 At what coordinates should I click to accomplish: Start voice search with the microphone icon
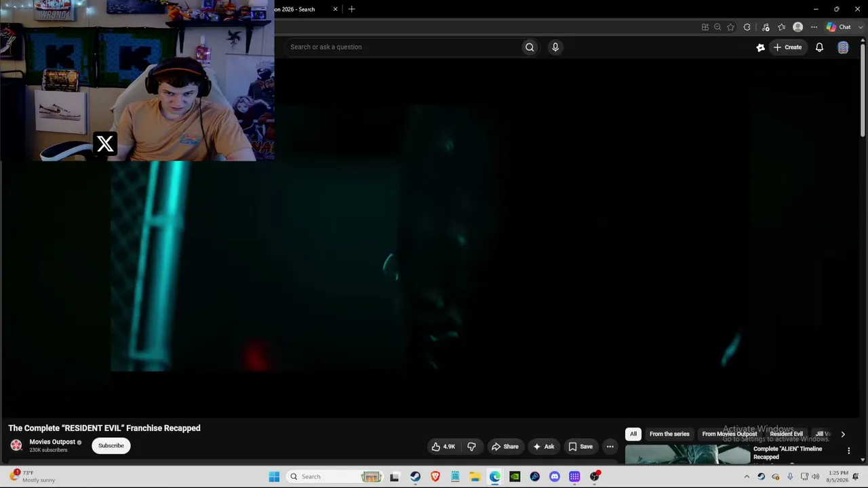555,47
